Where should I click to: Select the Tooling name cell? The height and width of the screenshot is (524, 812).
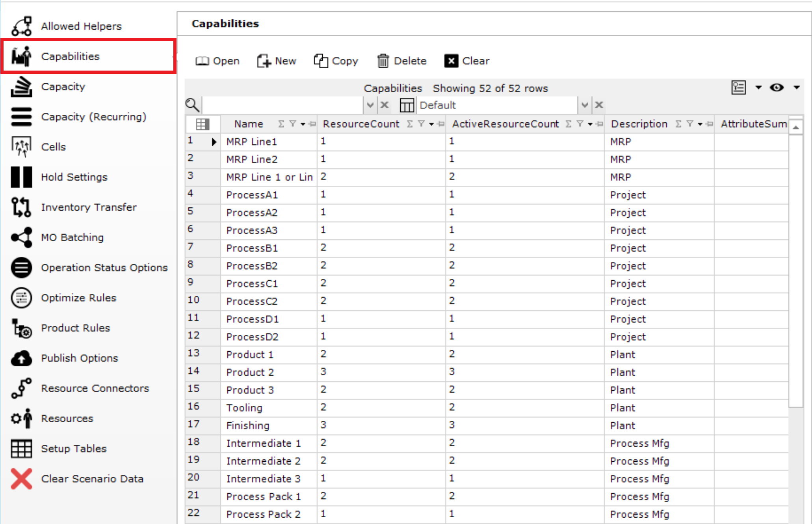coord(269,408)
